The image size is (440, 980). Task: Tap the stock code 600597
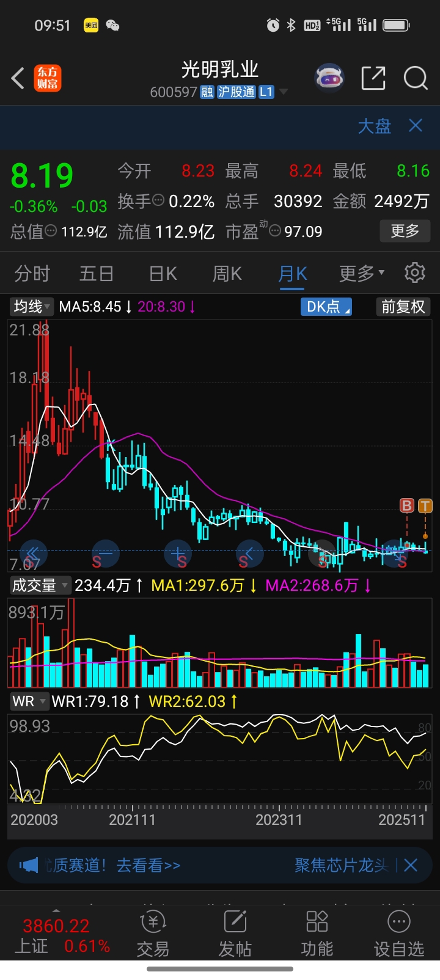tap(174, 92)
